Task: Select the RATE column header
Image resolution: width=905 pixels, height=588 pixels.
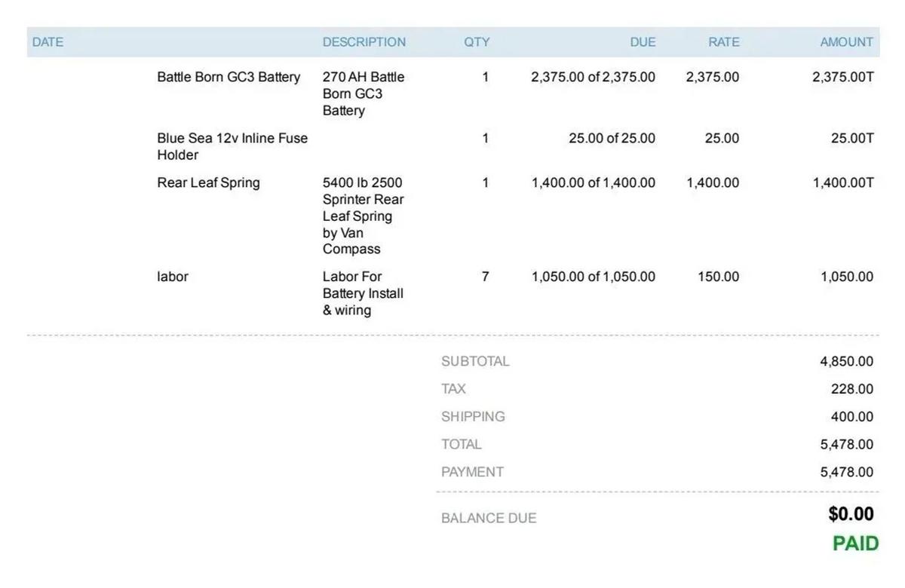Action: [723, 42]
